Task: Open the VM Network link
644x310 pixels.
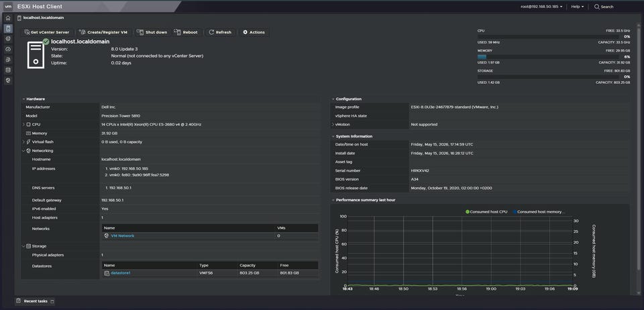Action: (x=122, y=236)
